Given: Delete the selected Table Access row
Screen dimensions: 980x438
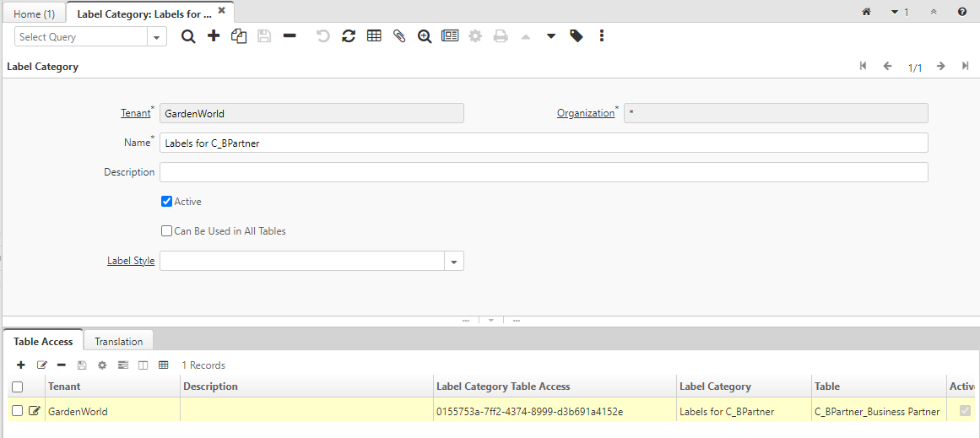Looking at the screenshot, I should 62,365.
